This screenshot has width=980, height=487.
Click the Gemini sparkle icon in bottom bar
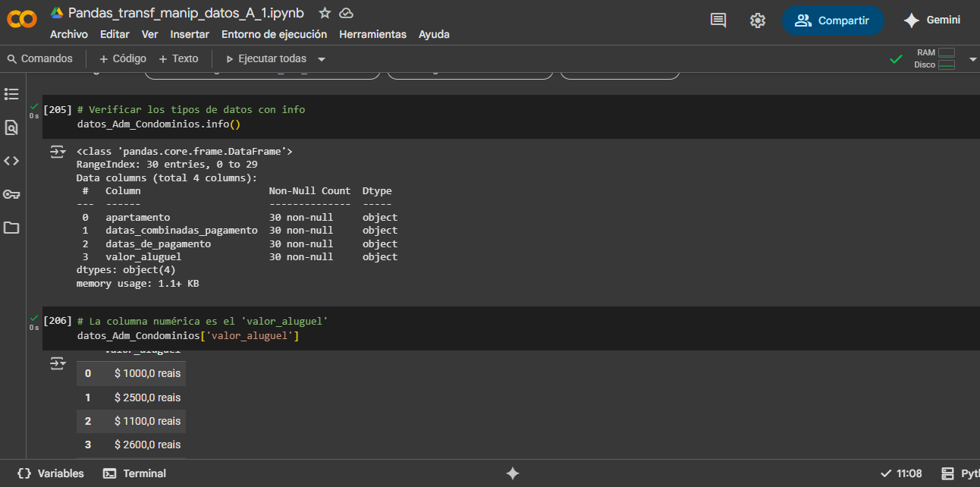513,473
